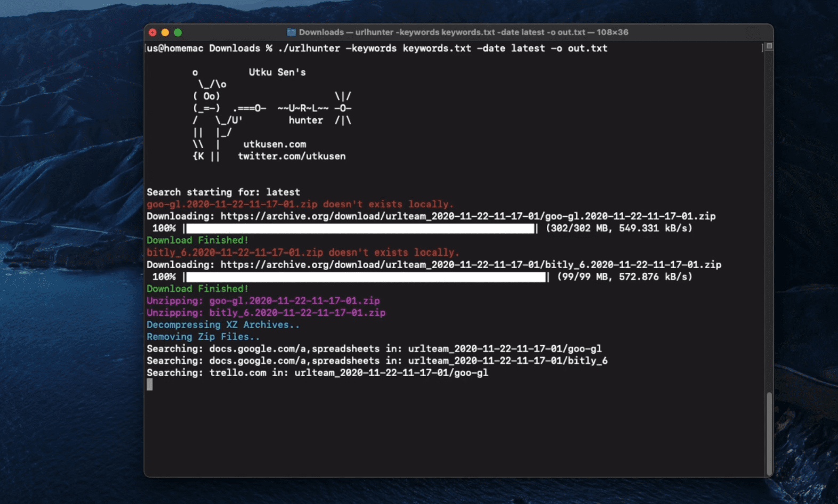Click the terminal window title text

point(463,32)
